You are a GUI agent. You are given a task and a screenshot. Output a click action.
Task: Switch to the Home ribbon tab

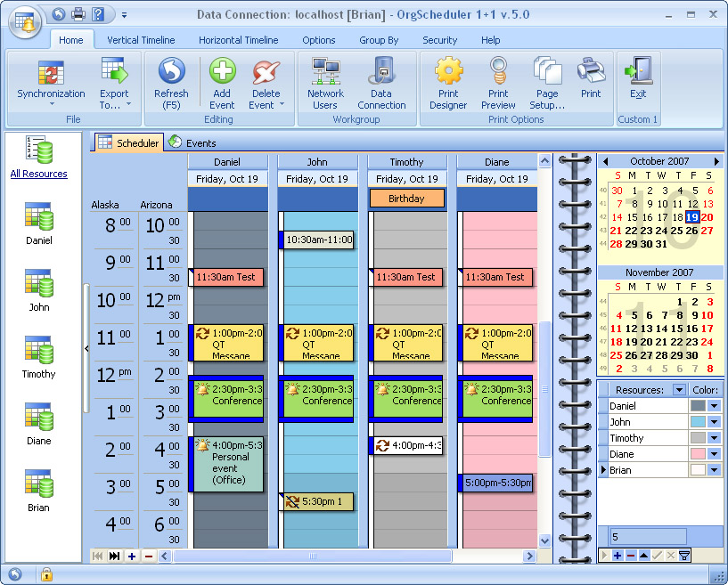point(71,40)
